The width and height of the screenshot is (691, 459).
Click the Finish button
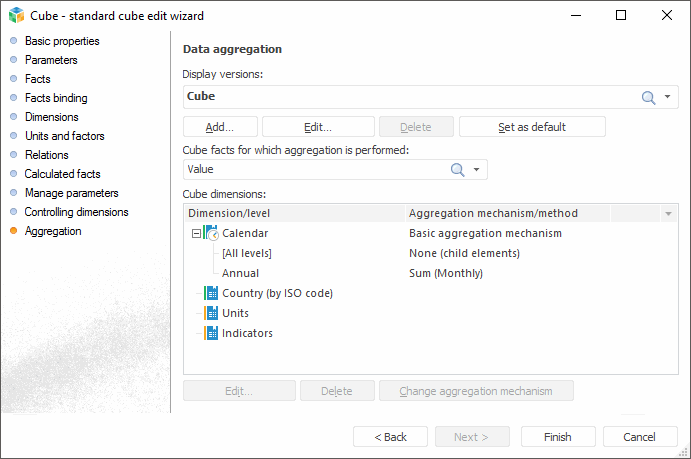point(557,437)
